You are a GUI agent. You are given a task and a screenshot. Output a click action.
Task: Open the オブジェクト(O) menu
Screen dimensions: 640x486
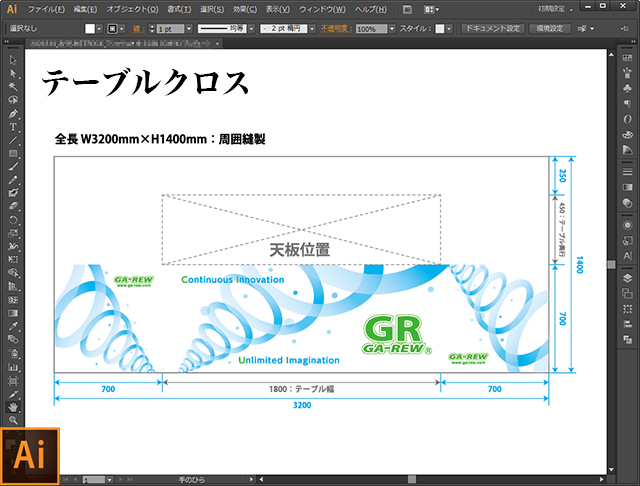132,9
